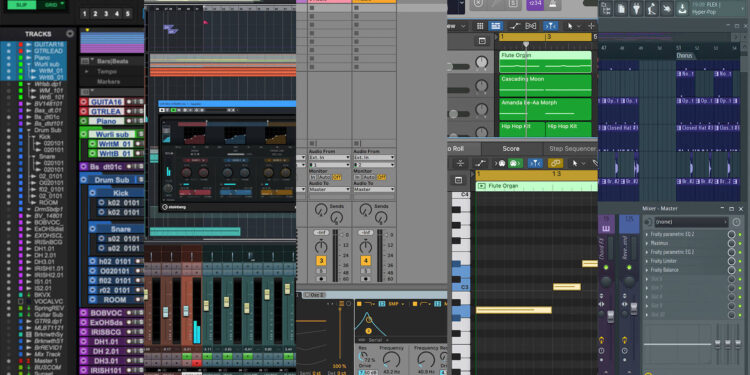Set first track Monitor to In

click(312, 177)
